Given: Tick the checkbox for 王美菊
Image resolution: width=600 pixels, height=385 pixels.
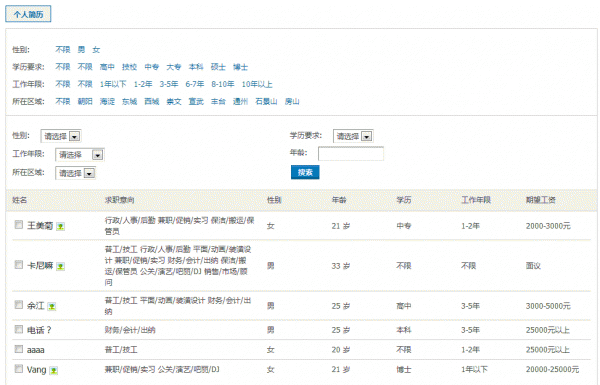Looking at the screenshot, I should (19, 225).
